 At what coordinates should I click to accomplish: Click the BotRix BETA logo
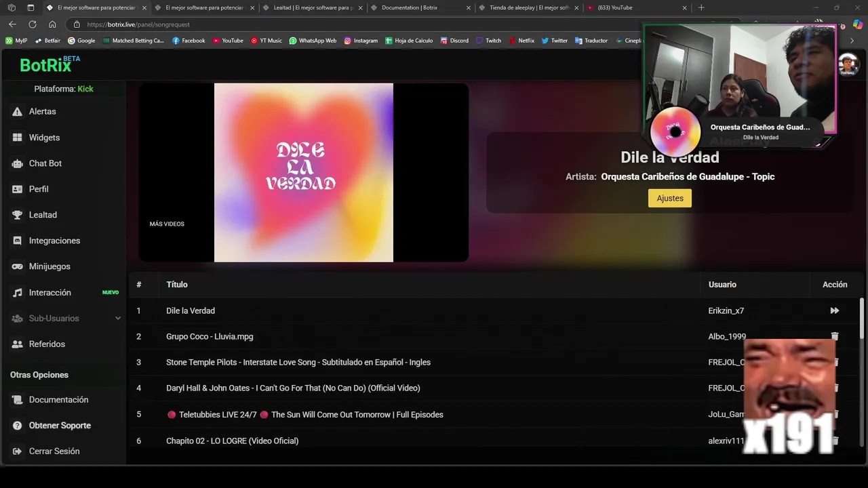[x=50, y=64]
